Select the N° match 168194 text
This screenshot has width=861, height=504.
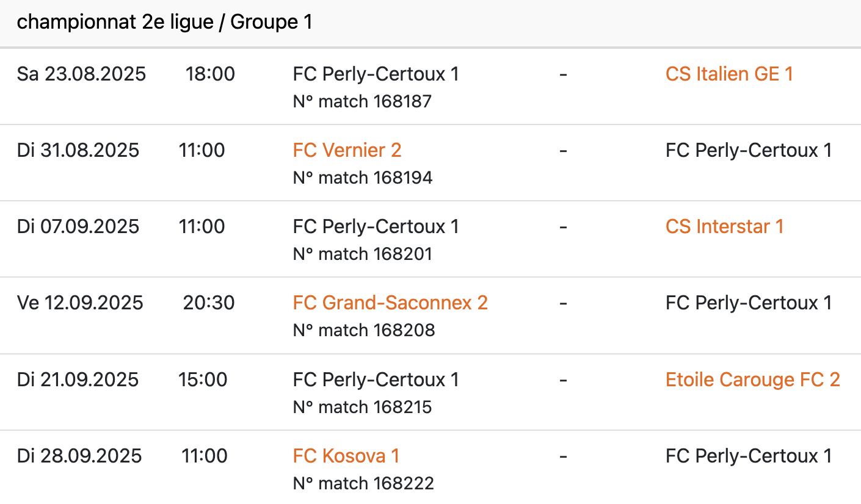click(x=363, y=178)
